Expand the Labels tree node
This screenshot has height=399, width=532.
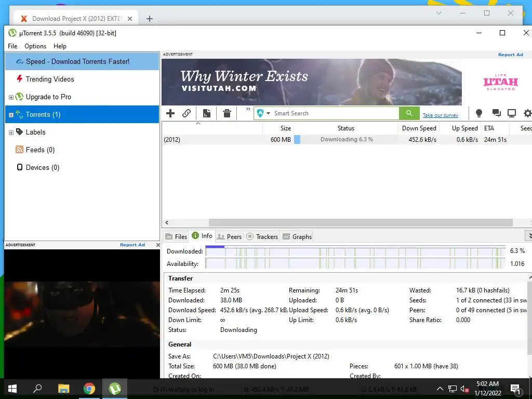[x=11, y=132]
